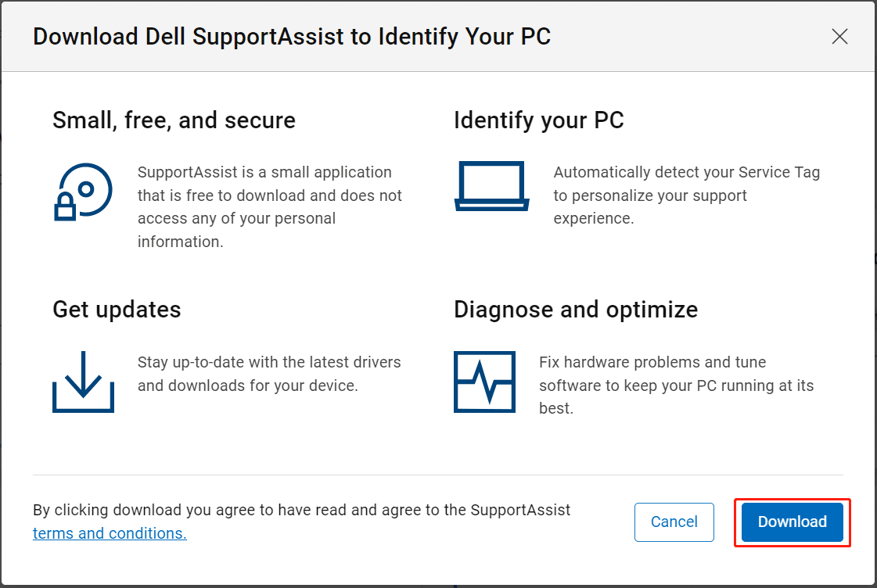Close the SupportAssist dialog with X
Image resolution: width=877 pixels, height=588 pixels.
839,37
